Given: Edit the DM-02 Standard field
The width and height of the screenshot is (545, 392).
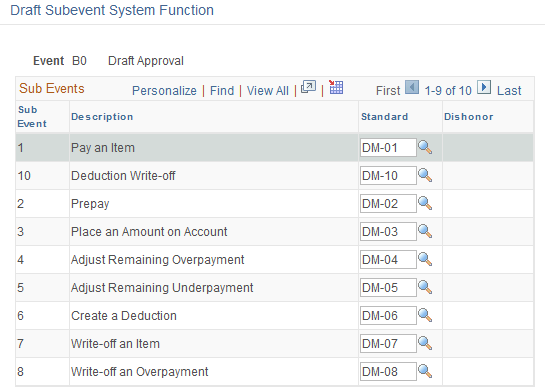Looking at the screenshot, I should click(x=388, y=203).
